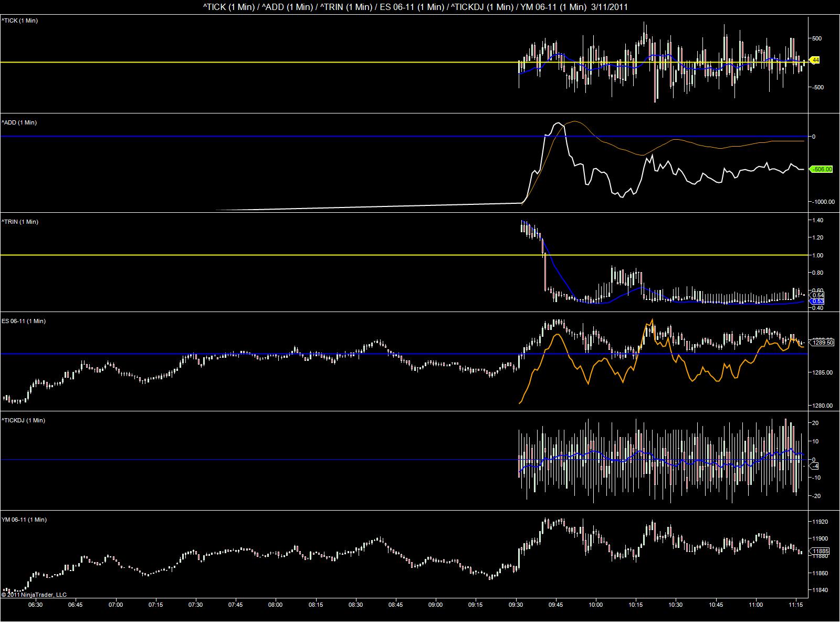Click the 0.80 axis label in TRIN panel

tap(819, 273)
